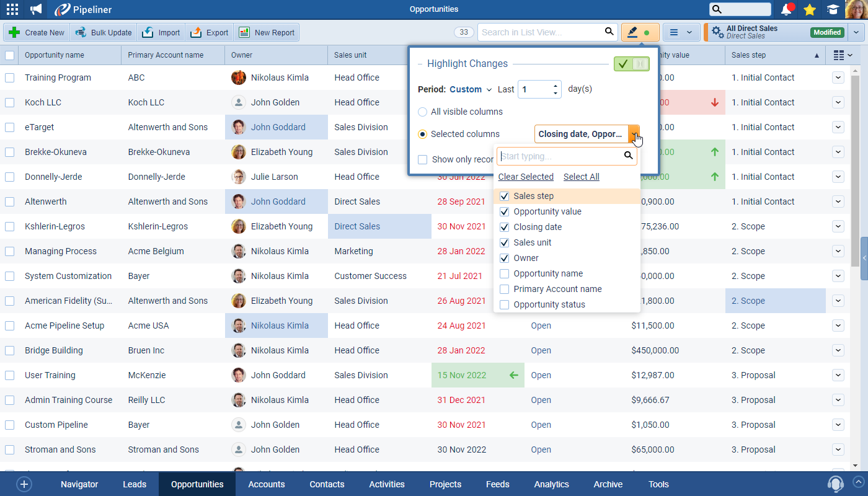
Task: Click the megaphone announcements icon
Action: [x=37, y=9]
